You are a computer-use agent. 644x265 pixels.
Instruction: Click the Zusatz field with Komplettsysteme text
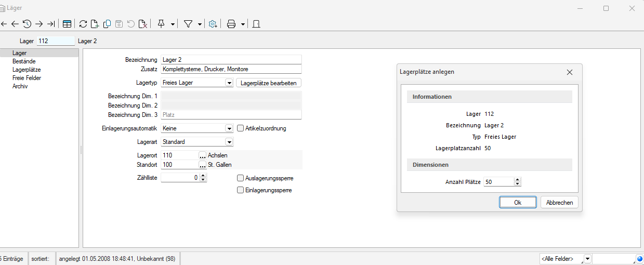pos(231,69)
